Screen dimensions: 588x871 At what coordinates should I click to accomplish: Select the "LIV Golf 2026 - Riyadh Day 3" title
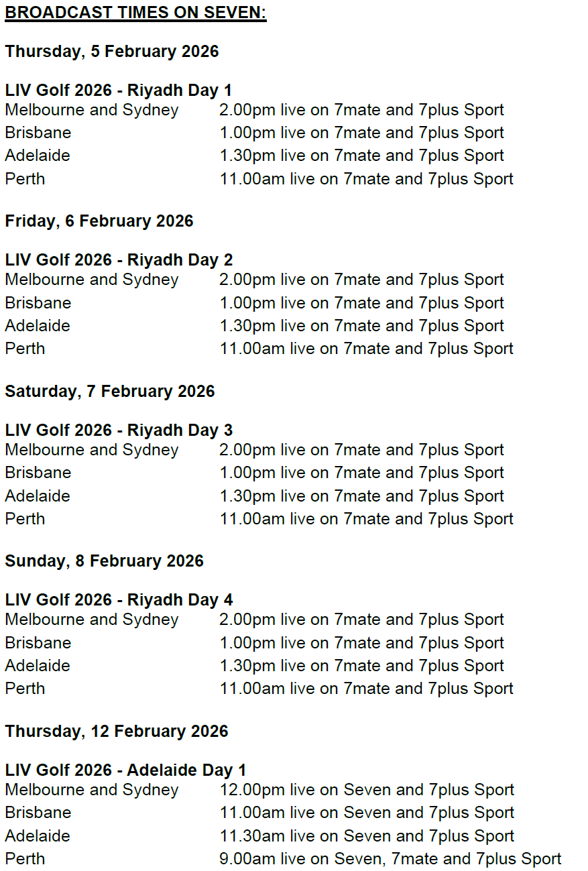[119, 430]
